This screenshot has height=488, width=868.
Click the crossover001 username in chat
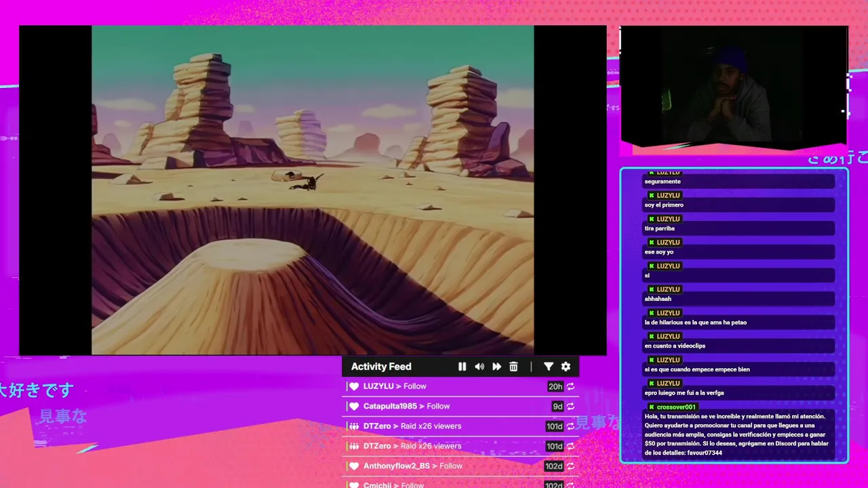click(676, 407)
